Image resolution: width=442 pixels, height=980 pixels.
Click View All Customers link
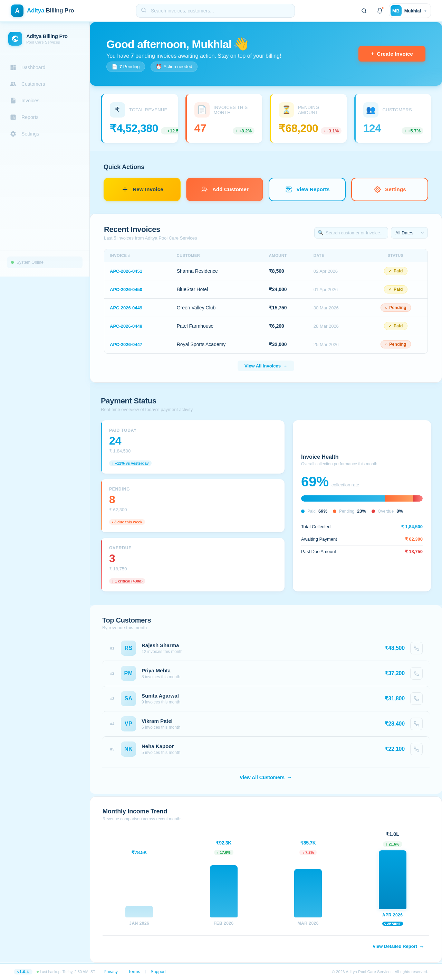pos(266,778)
